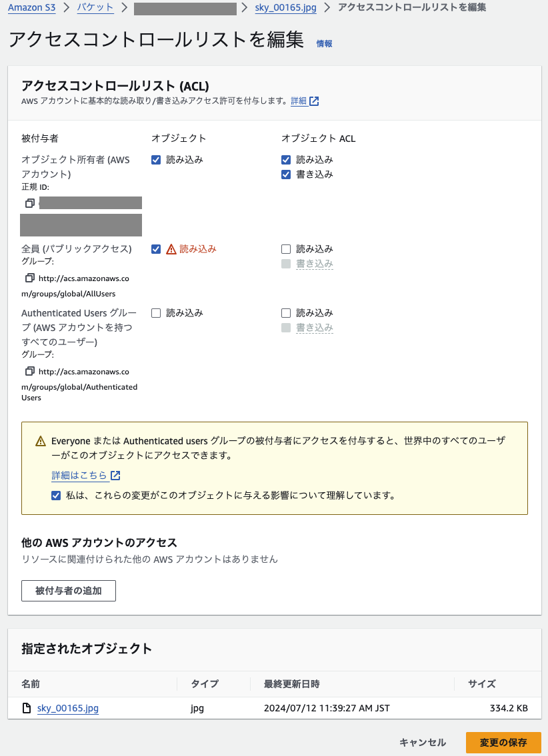Cancel editing via キャンセル

point(422,742)
